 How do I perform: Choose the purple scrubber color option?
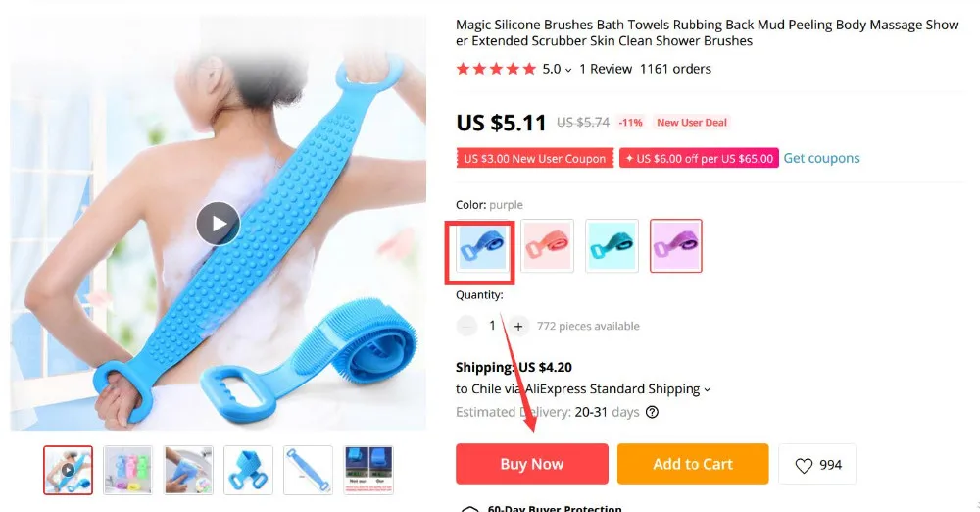point(676,246)
